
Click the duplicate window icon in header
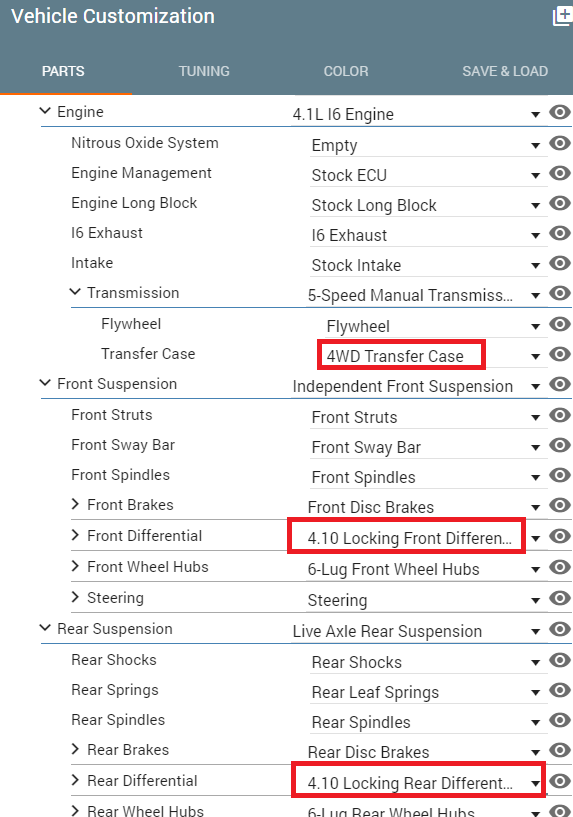pyautogui.click(x=563, y=16)
